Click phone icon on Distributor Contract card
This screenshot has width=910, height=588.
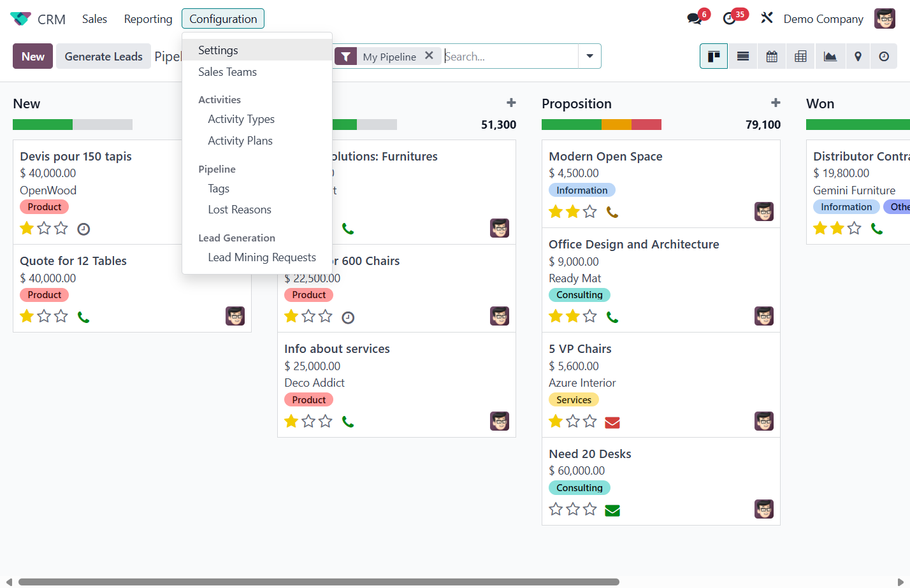877,229
